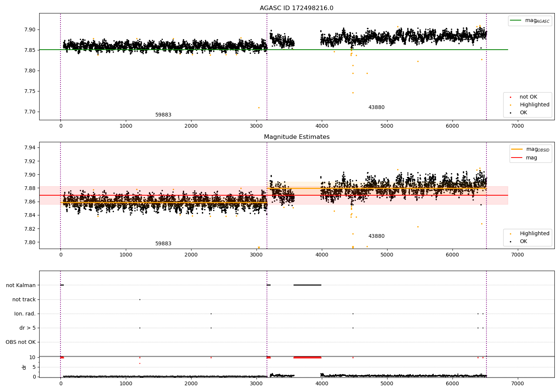The height and width of the screenshot is (392, 560).
Task: Click the 7.88 y-axis tick label
Action: point(30,188)
